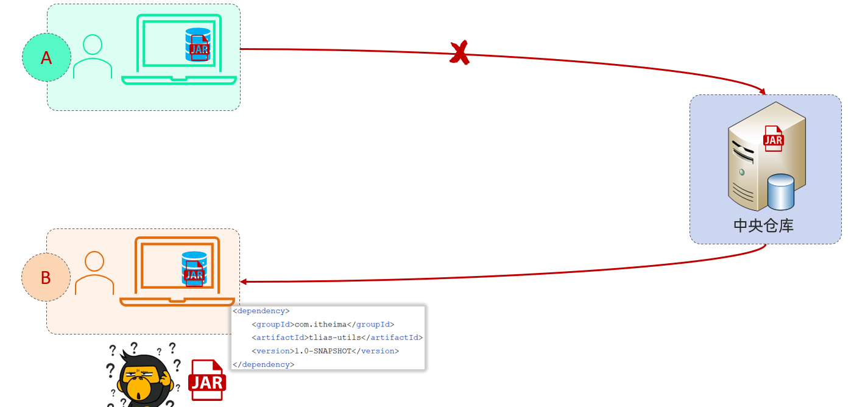
Task: Select the green user person icon
Action: tap(93, 57)
